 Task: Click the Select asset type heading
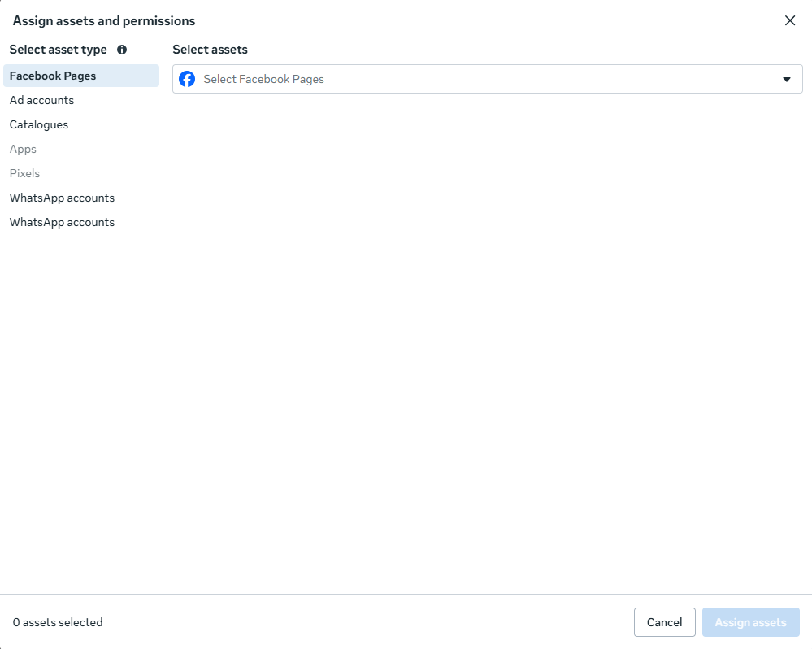(x=58, y=50)
